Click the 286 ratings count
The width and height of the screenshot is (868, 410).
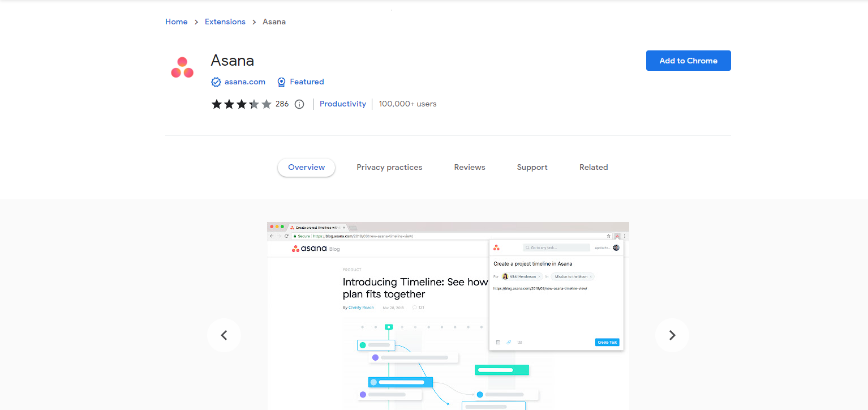pos(282,104)
